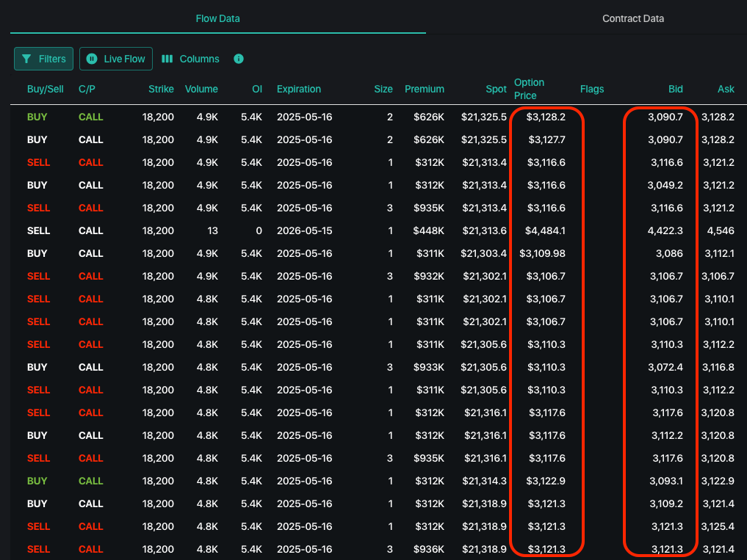The height and width of the screenshot is (560, 747).
Task: Click the 4,422.3 bid cell
Action: [x=665, y=231]
